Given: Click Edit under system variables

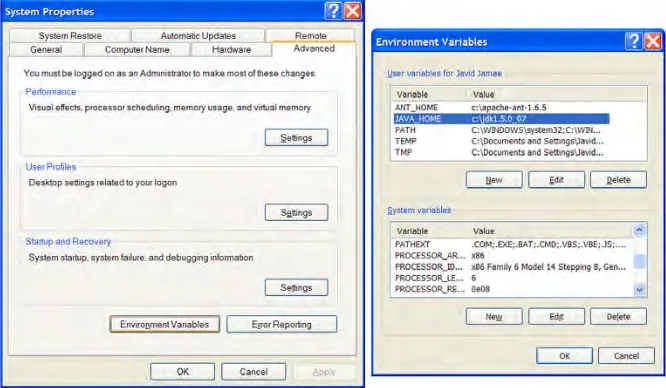Looking at the screenshot, I should click(556, 317).
